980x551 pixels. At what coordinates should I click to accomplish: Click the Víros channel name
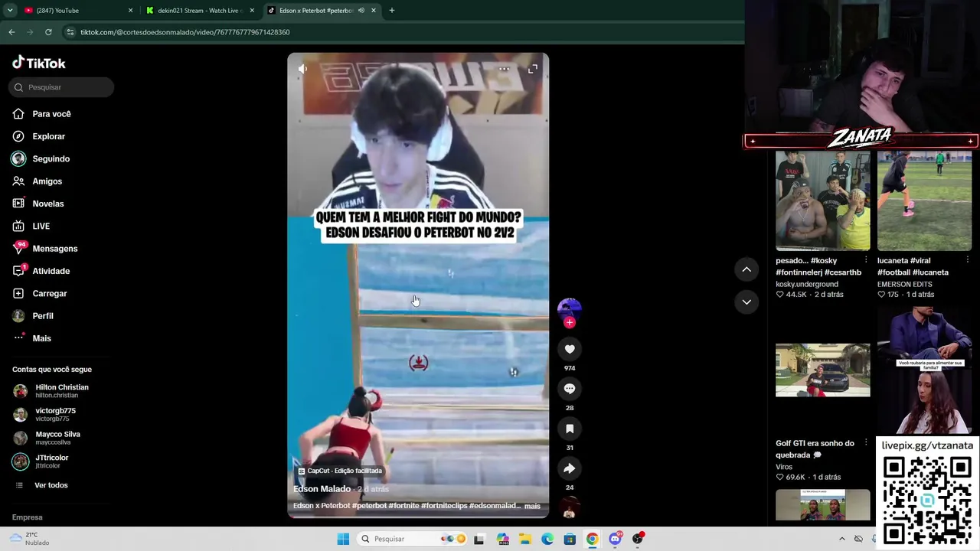(784, 467)
